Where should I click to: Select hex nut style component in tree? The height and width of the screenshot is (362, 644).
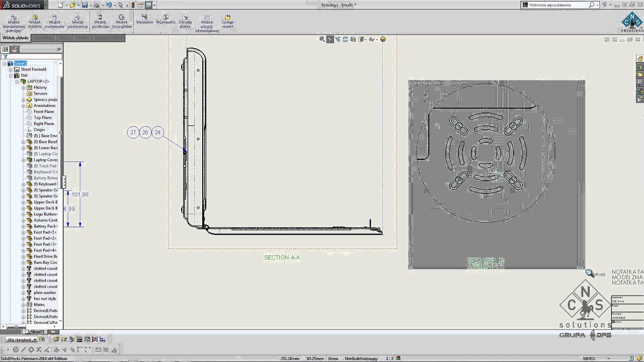[45, 299]
